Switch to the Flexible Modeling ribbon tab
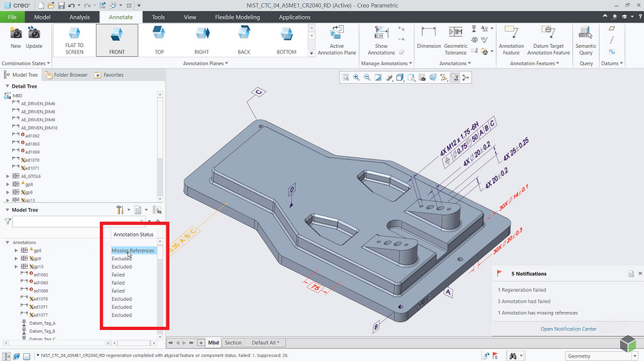This screenshot has width=644, height=361. pos(238,17)
